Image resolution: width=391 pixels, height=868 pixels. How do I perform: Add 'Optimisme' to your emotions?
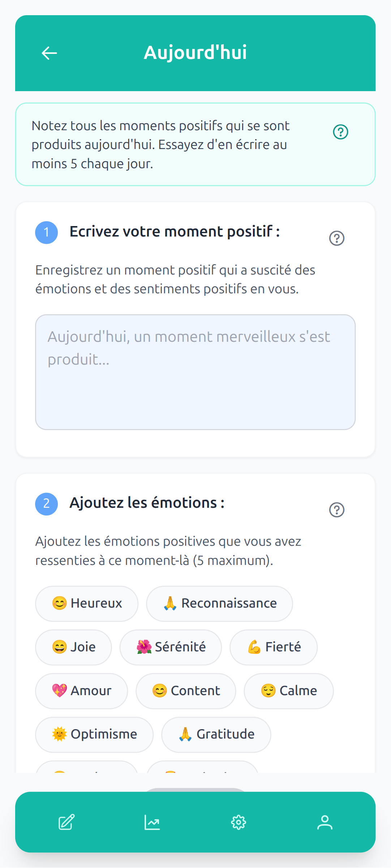point(94,734)
